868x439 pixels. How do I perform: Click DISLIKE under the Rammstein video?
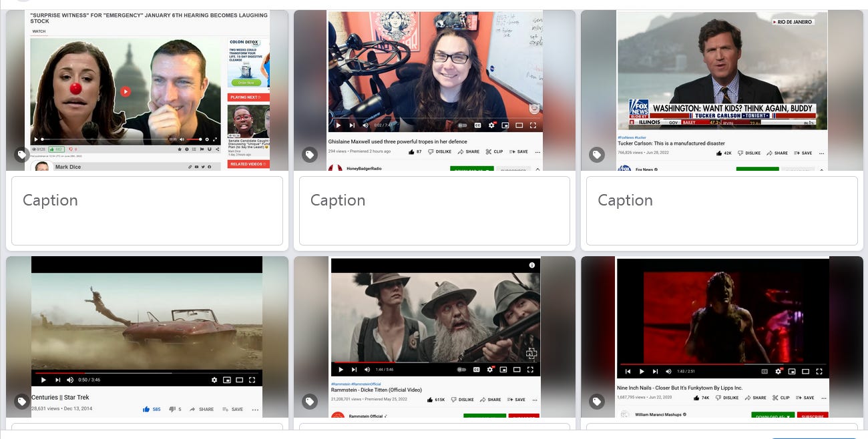462,400
